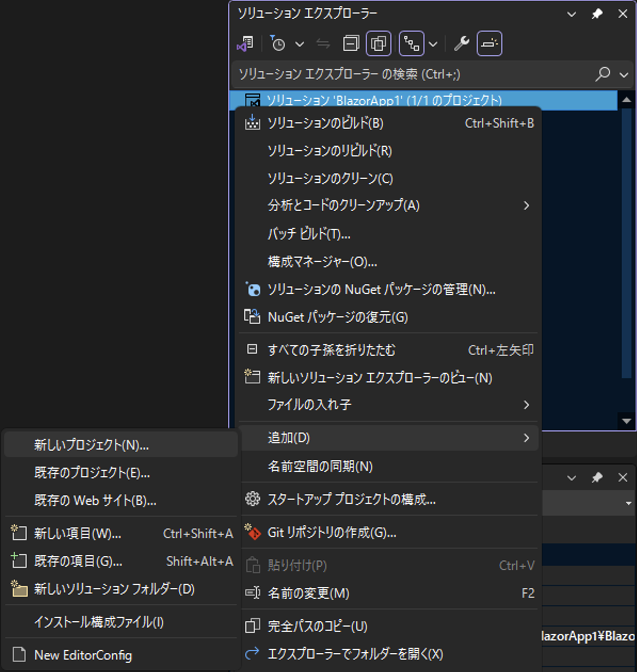The image size is (637, 672).
Task: Open the lower panel window position dropdown
Action: tap(571, 478)
